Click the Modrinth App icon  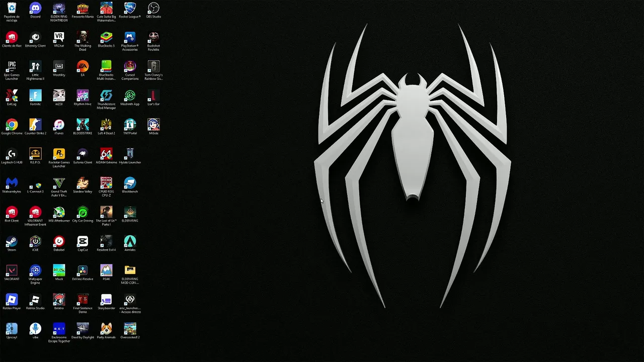(x=130, y=96)
